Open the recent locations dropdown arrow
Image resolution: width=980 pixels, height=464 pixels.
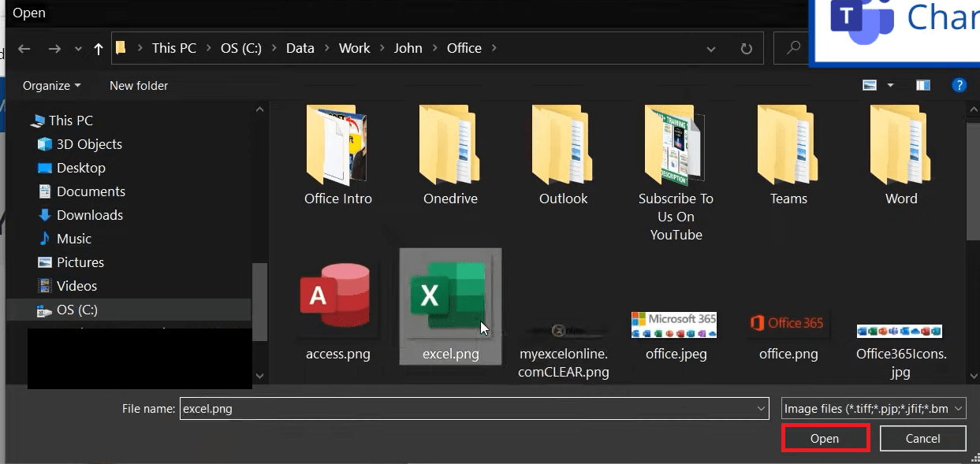pos(78,49)
